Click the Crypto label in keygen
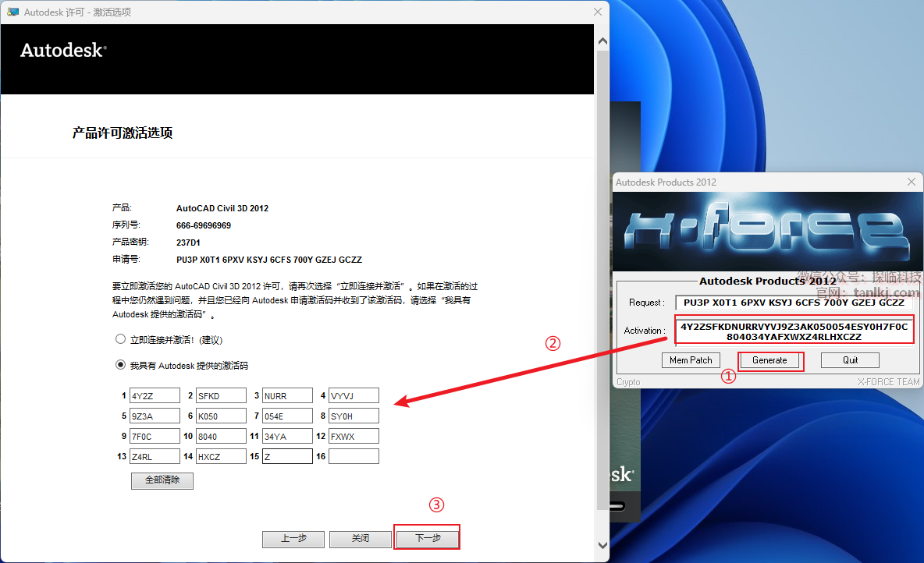The height and width of the screenshot is (563, 924). (628, 382)
